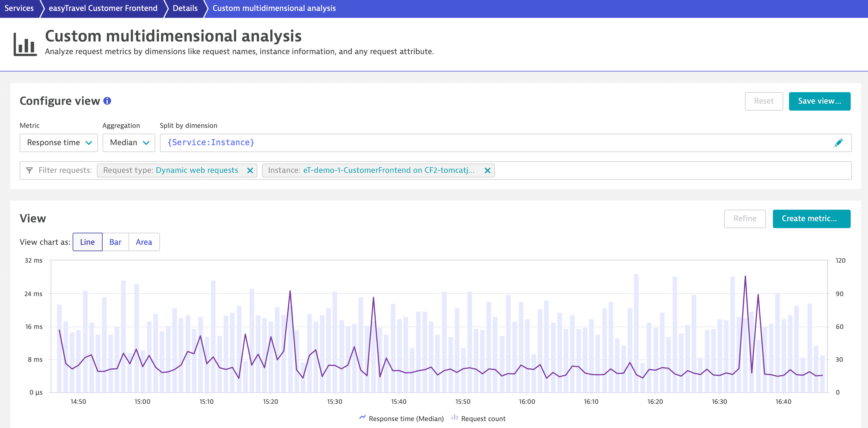Toggle Request count legend icon
Viewport: 868px width, 428px height.
454,418
